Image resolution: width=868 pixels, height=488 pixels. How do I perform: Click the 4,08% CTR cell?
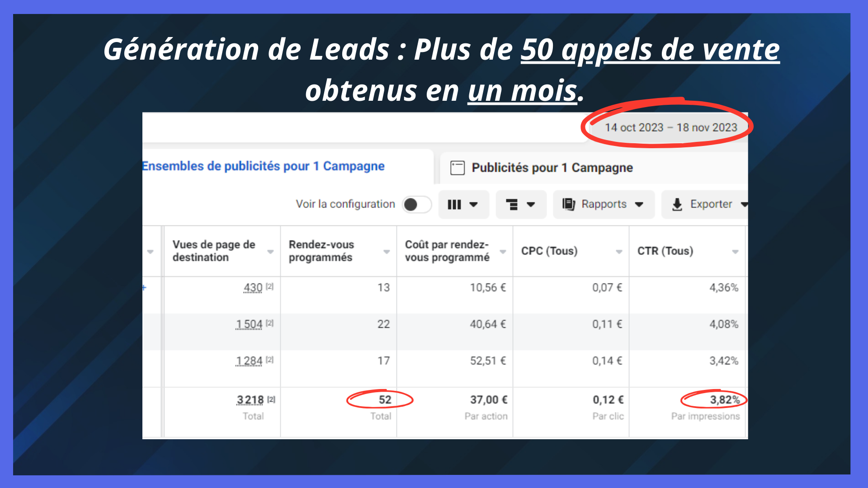687,332
